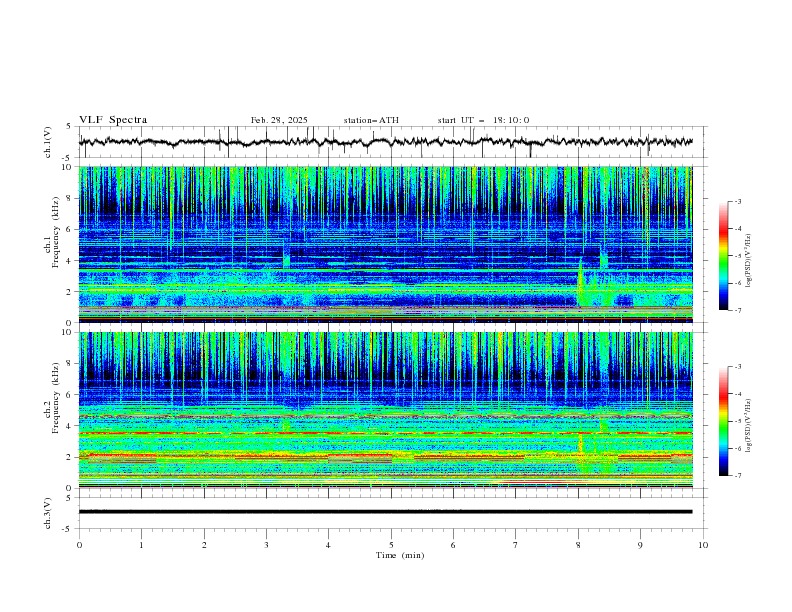Click the time axis tick label '3'
The image size is (792, 612).
click(266, 545)
